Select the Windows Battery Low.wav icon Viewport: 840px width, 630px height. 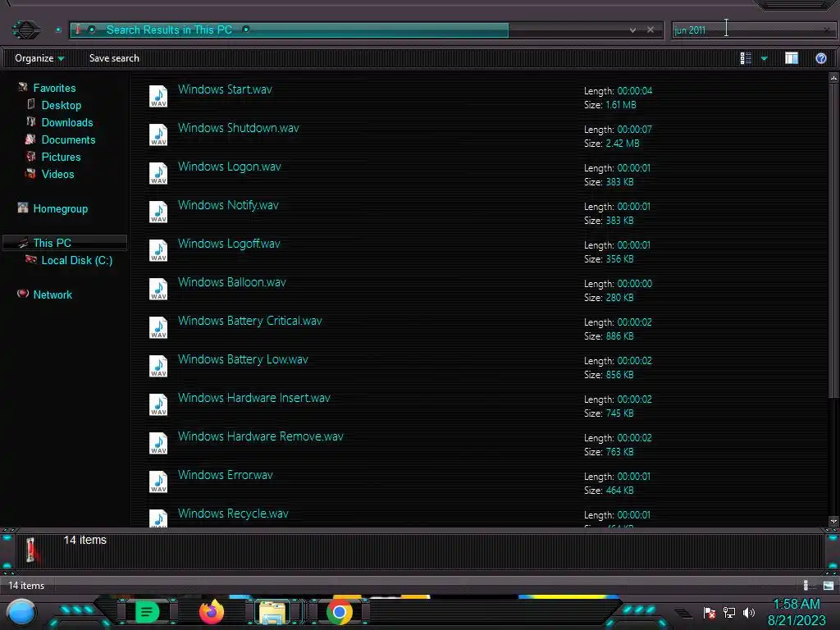[x=158, y=367]
